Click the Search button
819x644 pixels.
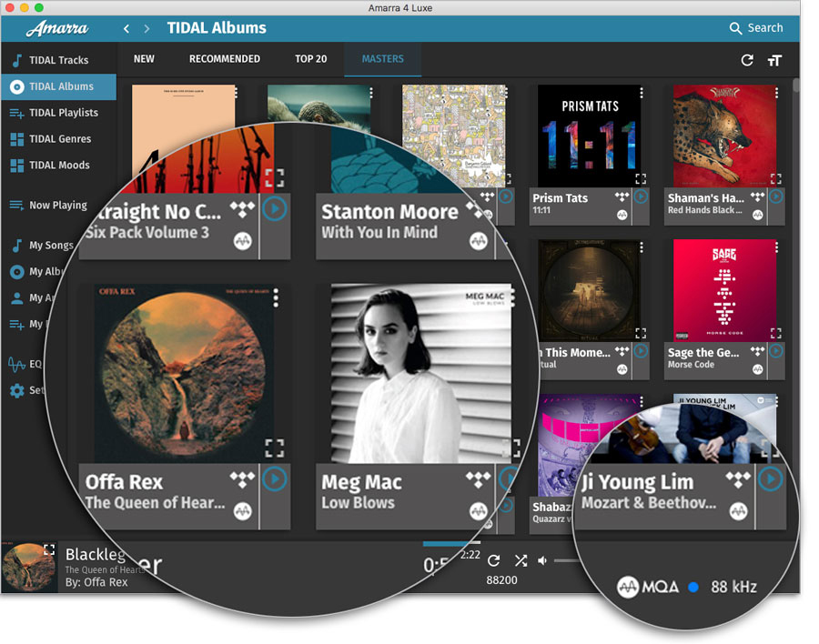coord(756,28)
